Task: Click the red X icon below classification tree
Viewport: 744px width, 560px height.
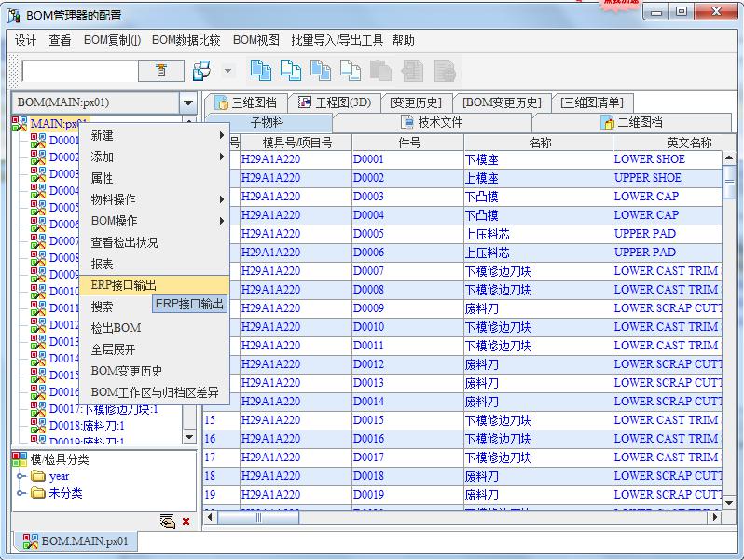Action: click(x=186, y=521)
